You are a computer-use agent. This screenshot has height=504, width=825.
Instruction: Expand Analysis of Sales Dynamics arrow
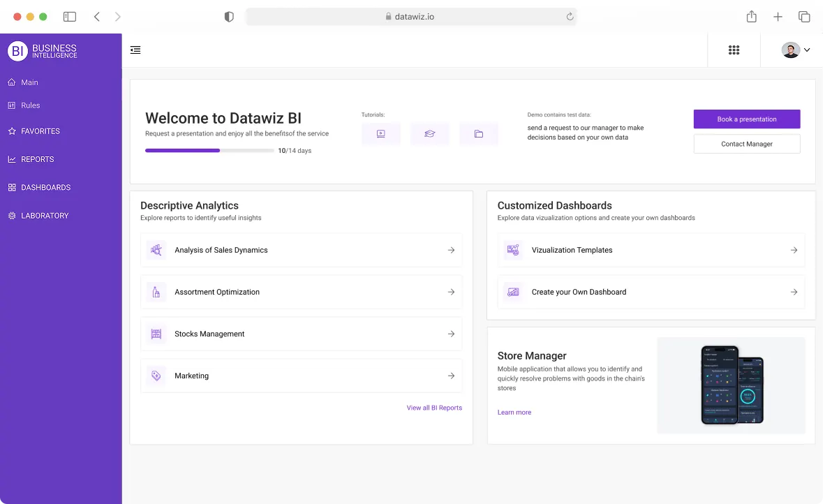(451, 250)
